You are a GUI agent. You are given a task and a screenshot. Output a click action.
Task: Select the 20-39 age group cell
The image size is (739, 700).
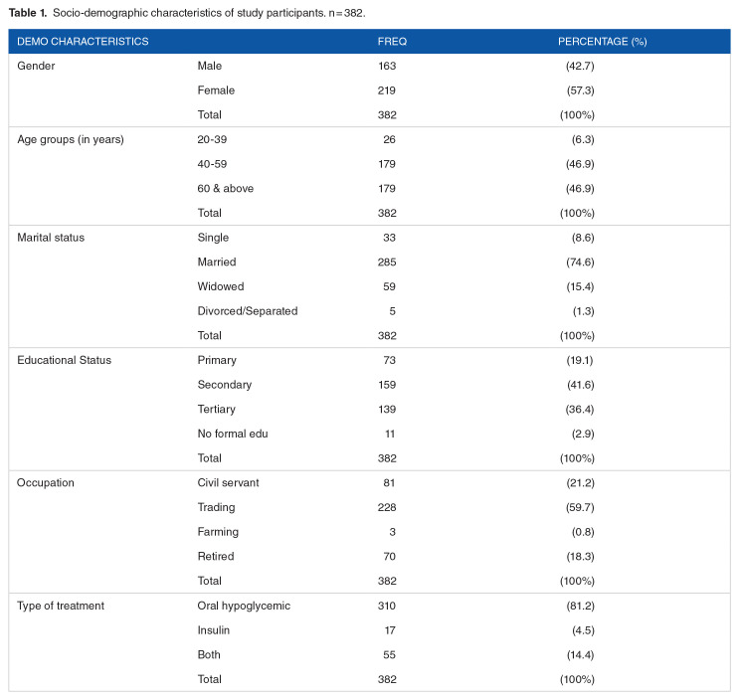(213, 139)
